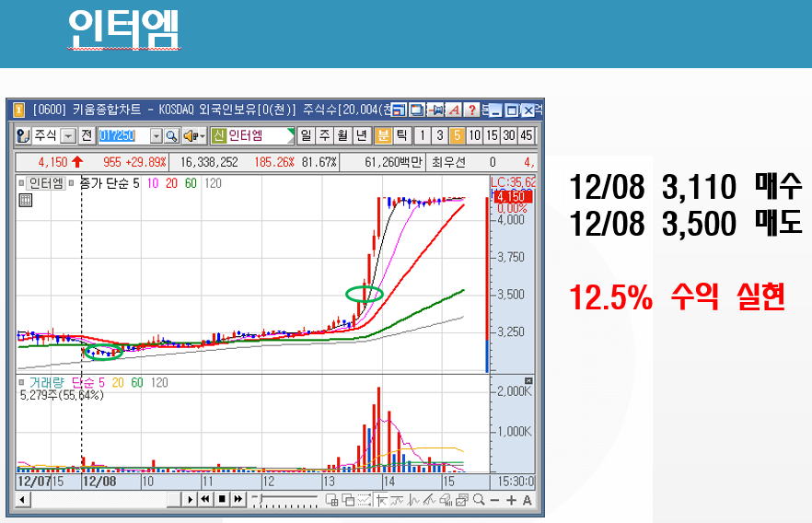The width and height of the screenshot is (812, 523).
Task: Click the +29.89% change rate value
Action: click(x=146, y=162)
